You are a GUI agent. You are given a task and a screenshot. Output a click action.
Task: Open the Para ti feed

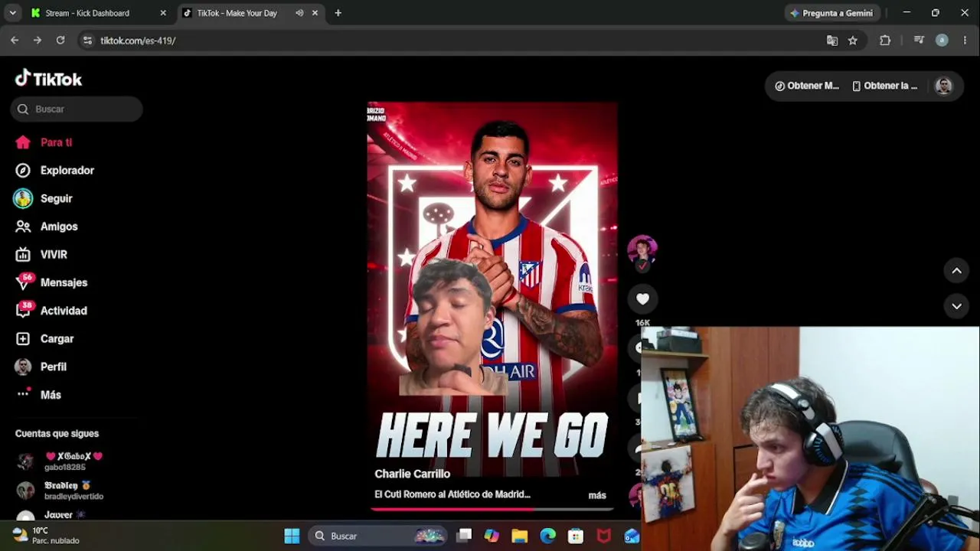(44, 142)
